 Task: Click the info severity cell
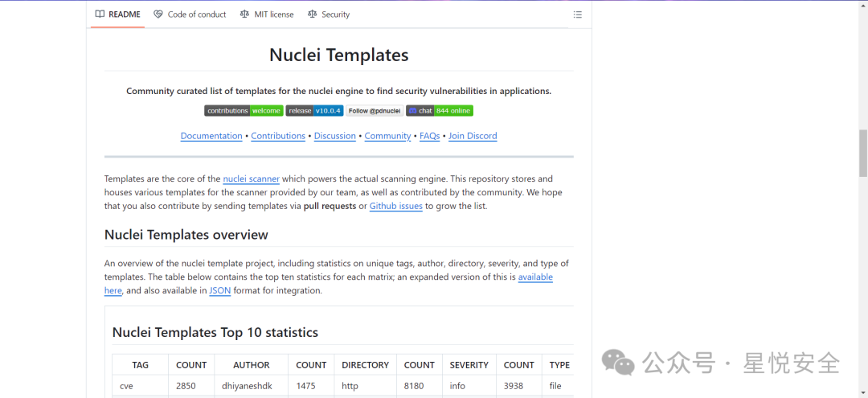469,385
